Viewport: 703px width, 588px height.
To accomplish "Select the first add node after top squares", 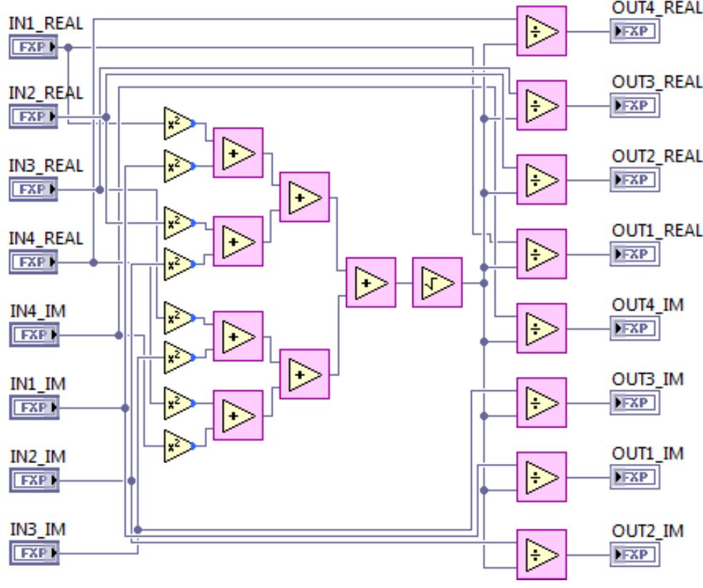I will coord(238,151).
